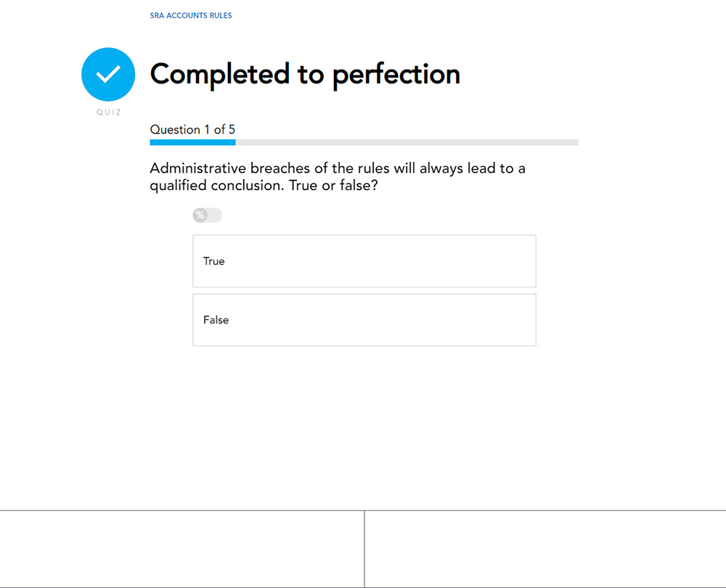Click the "Question 1 of 5" counter
This screenshot has height=588, width=726.
[192, 129]
